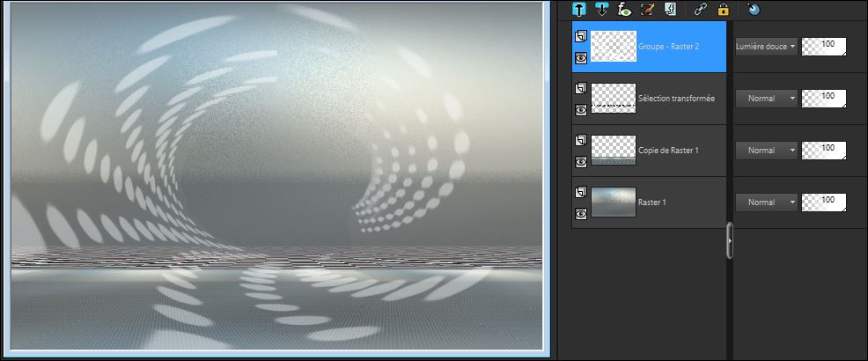This screenshot has height=361, width=868.
Task: Select layer name Sélection transformée
Action: [x=676, y=99]
